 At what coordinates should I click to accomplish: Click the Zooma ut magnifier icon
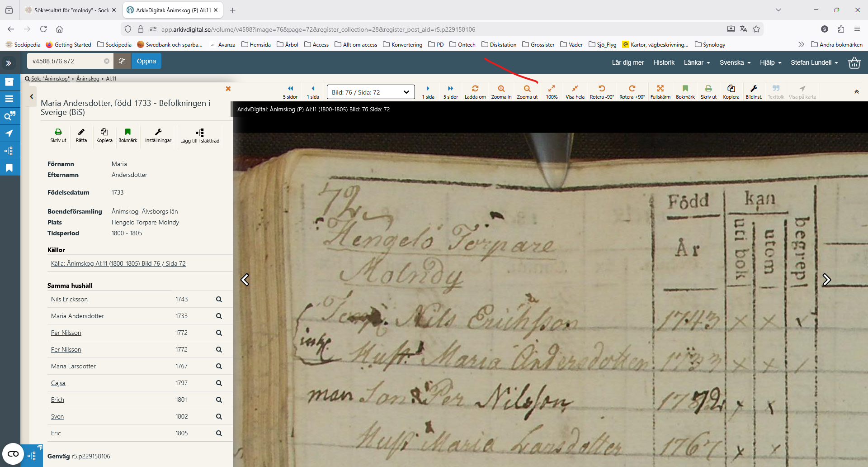[527, 89]
